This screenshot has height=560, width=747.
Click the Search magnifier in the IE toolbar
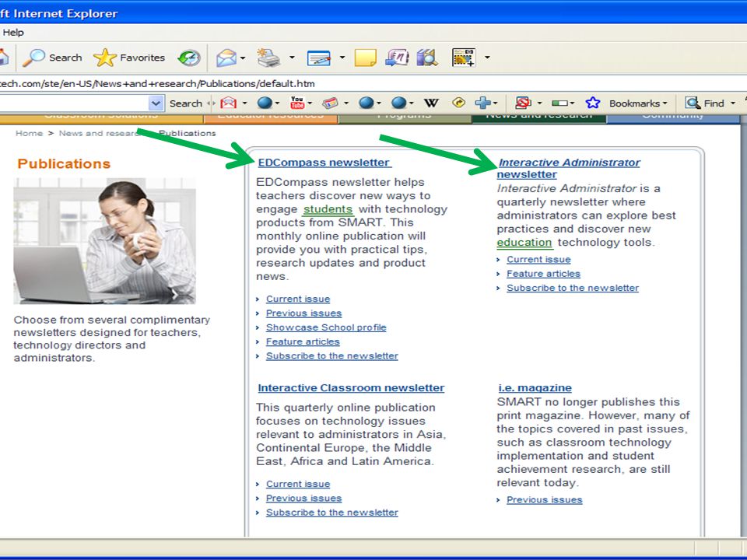(x=33, y=58)
